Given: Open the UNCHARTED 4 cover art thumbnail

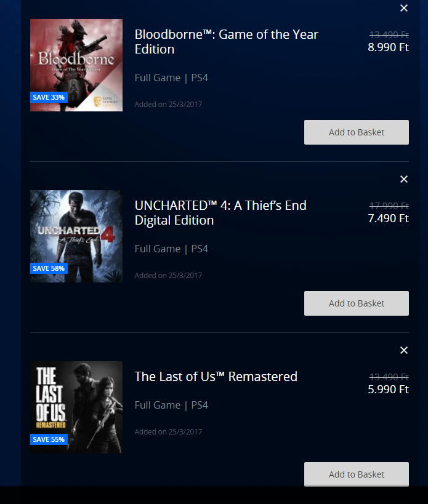Looking at the screenshot, I should [x=76, y=236].
